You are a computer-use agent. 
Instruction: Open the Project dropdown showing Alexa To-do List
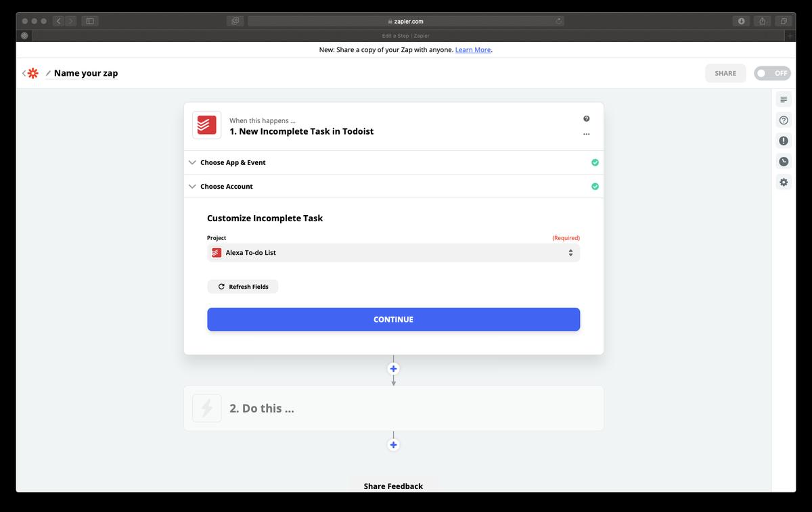(x=393, y=253)
